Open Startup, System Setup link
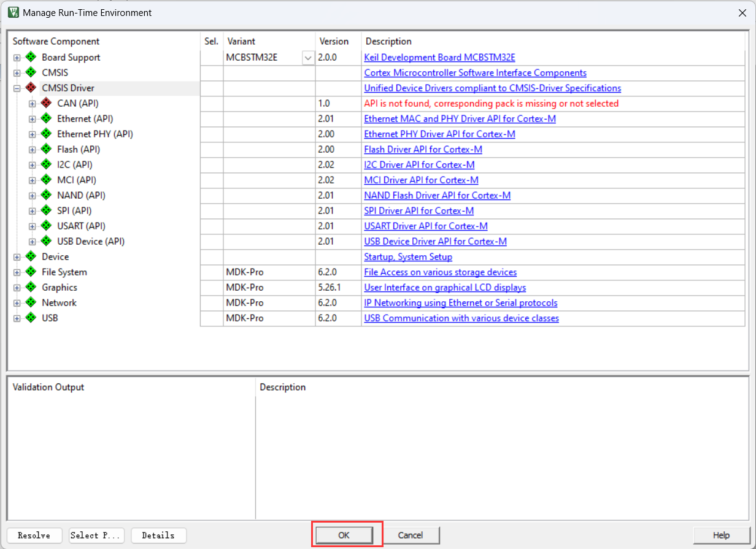 pos(408,257)
